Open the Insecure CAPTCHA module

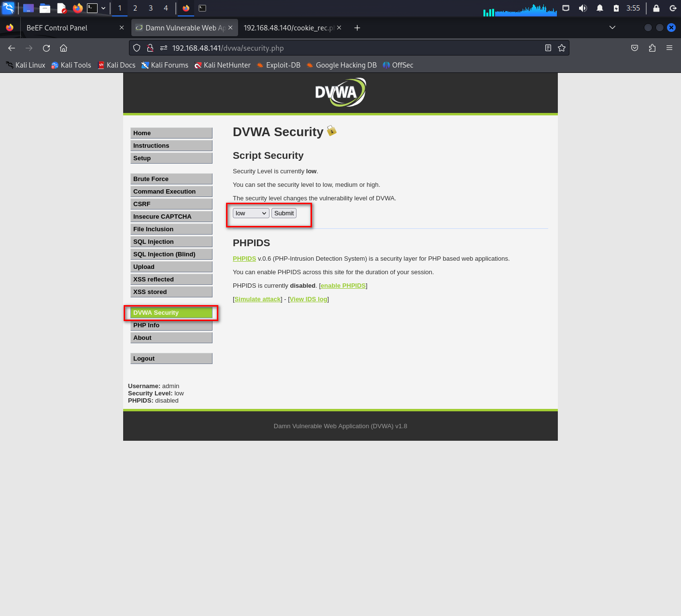[x=171, y=217]
